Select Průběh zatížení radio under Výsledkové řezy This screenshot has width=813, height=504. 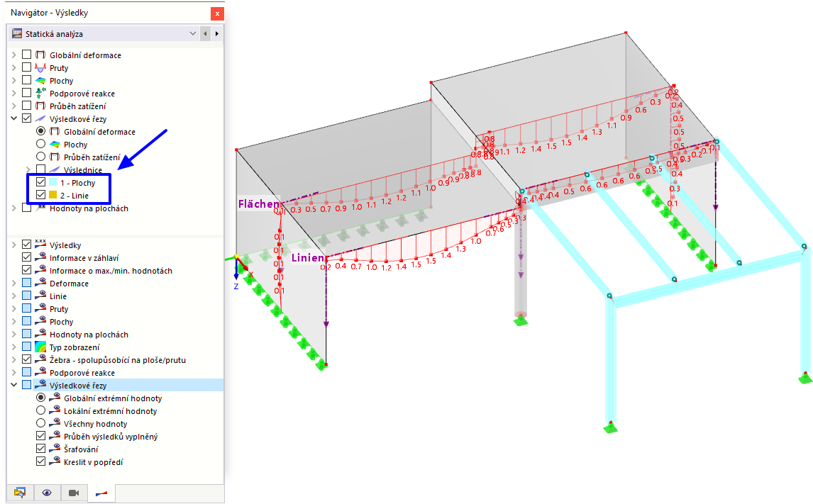[40, 157]
